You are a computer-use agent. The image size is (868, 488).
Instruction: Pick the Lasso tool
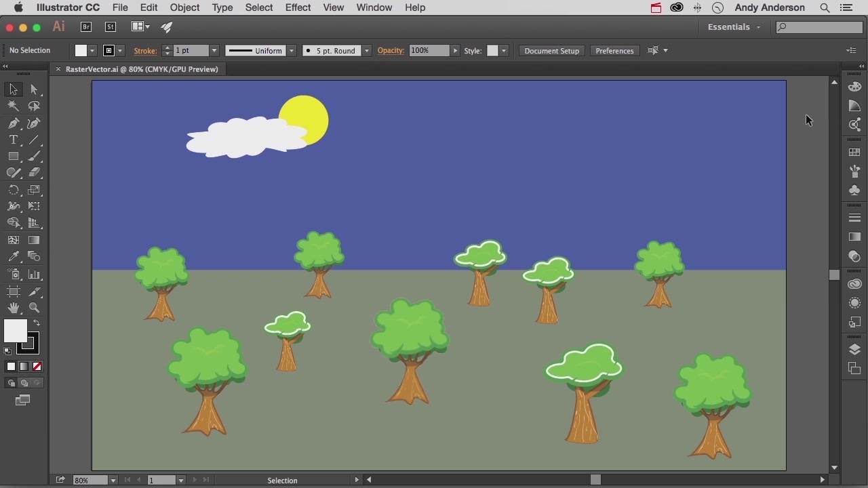coord(34,106)
